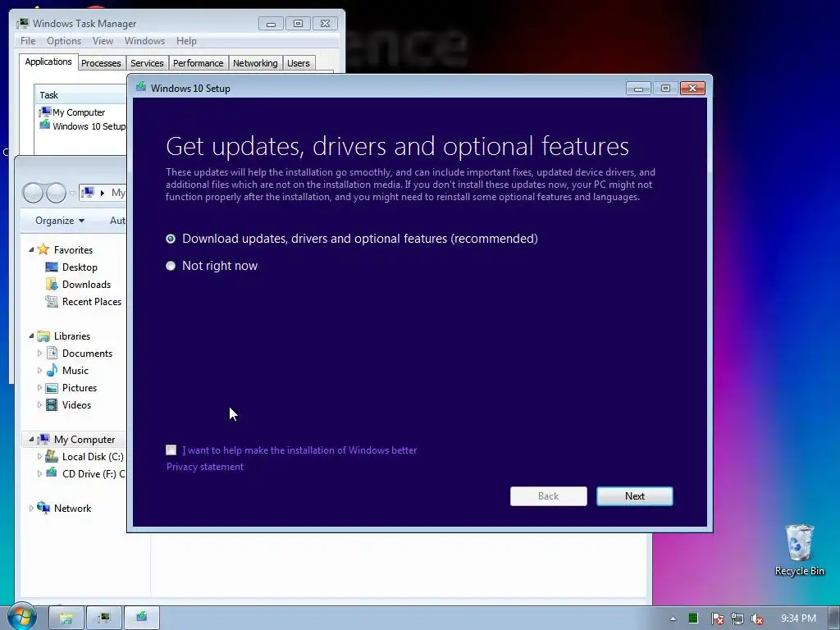Expand the Network node
The width and height of the screenshot is (840, 630).
pyautogui.click(x=31, y=508)
